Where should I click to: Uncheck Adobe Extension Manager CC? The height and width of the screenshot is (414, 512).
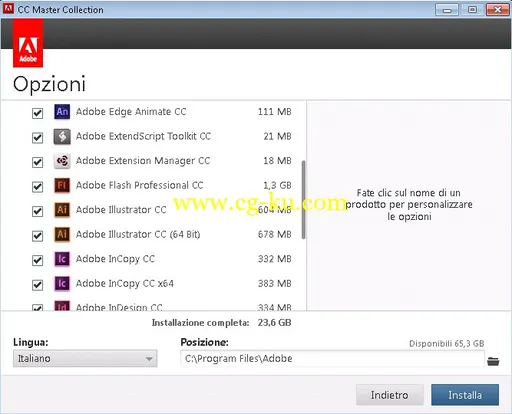(37, 162)
